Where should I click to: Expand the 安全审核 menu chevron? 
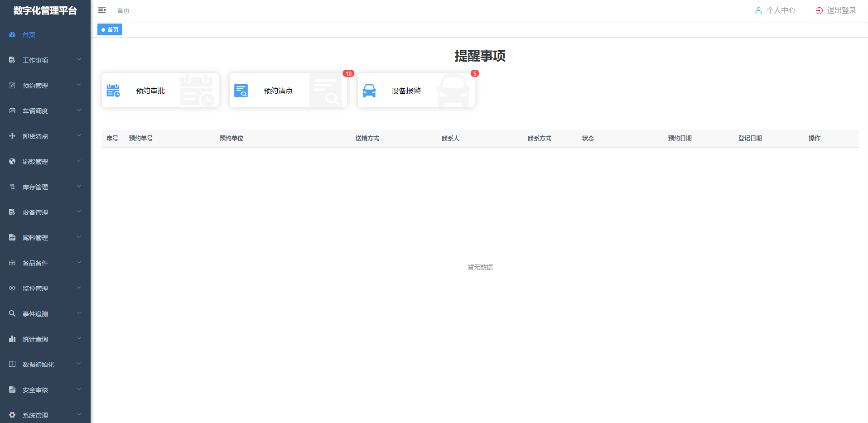tap(79, 389)
